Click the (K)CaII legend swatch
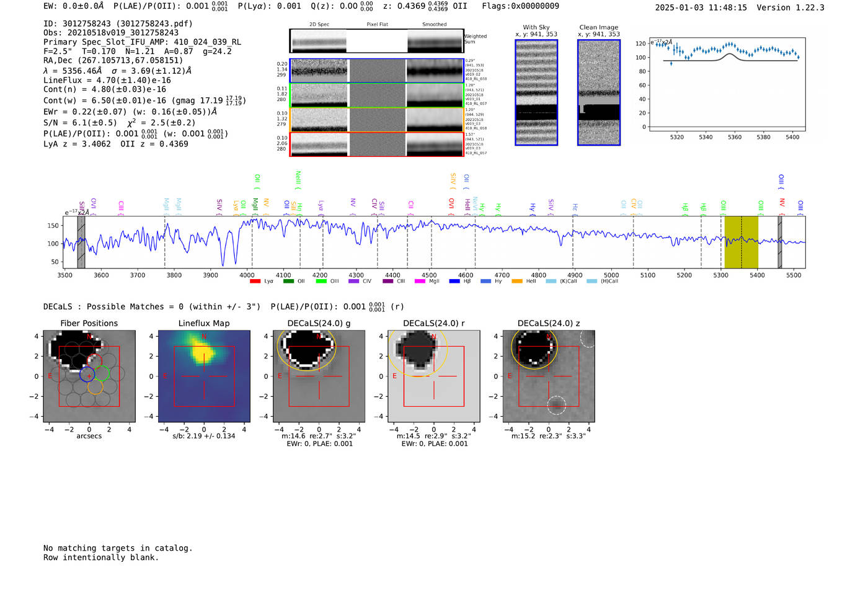 pyautogui.click(x=551, y=282)
